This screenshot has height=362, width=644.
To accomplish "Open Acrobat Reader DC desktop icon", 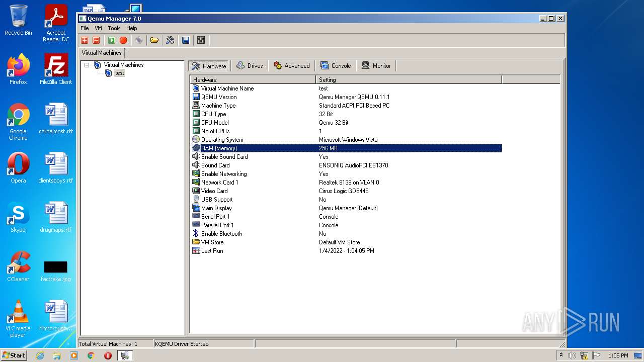I will point(56,23).
